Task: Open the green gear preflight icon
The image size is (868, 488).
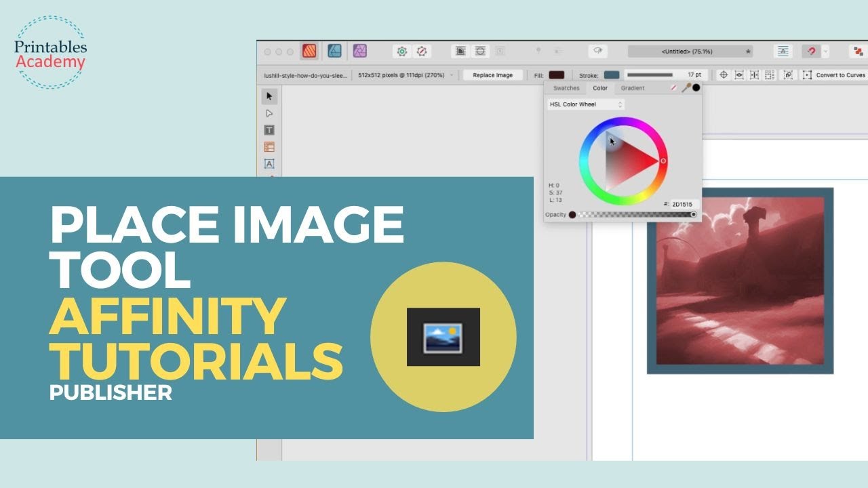Action: coord(402,51)
